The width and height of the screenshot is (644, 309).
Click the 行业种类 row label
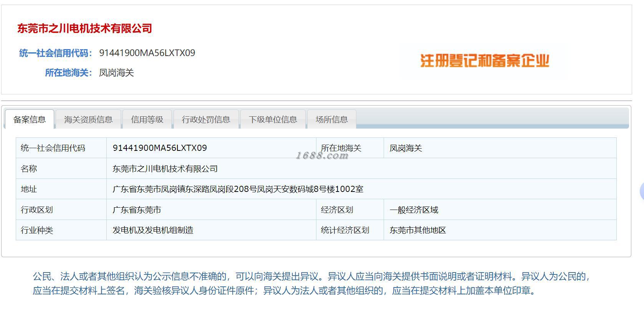click(37, 230)
